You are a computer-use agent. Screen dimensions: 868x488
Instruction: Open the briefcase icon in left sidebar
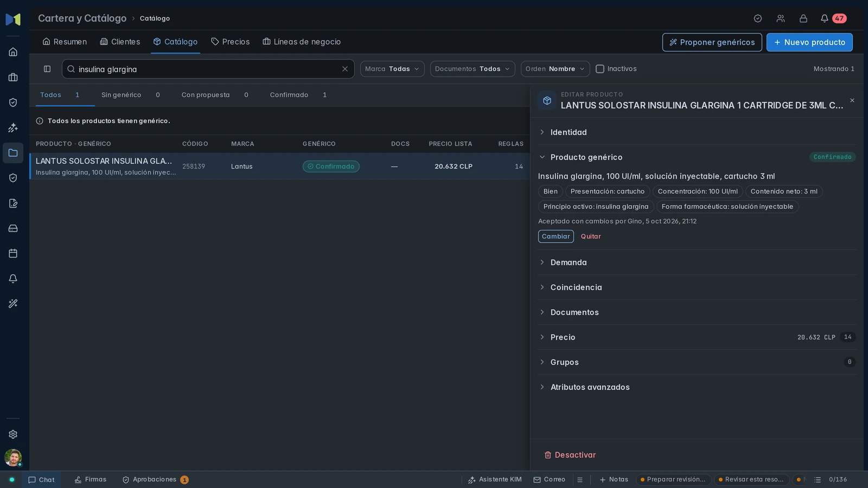tap(13, 78)
